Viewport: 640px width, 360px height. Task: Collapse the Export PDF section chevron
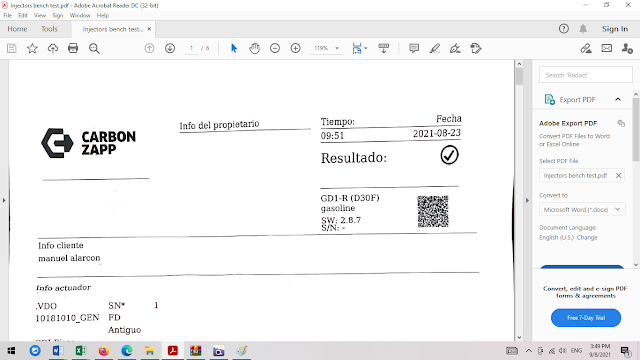tap(618, 99)
